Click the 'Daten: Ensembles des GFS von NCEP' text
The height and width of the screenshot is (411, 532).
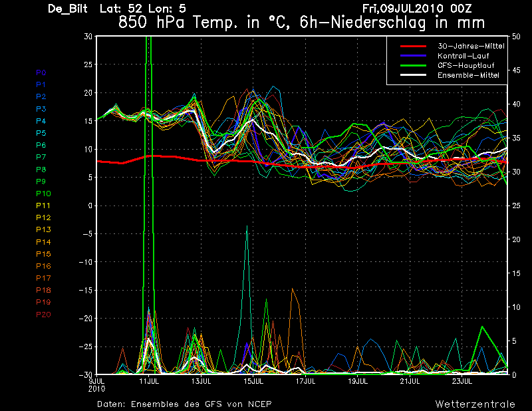(184, 404)
